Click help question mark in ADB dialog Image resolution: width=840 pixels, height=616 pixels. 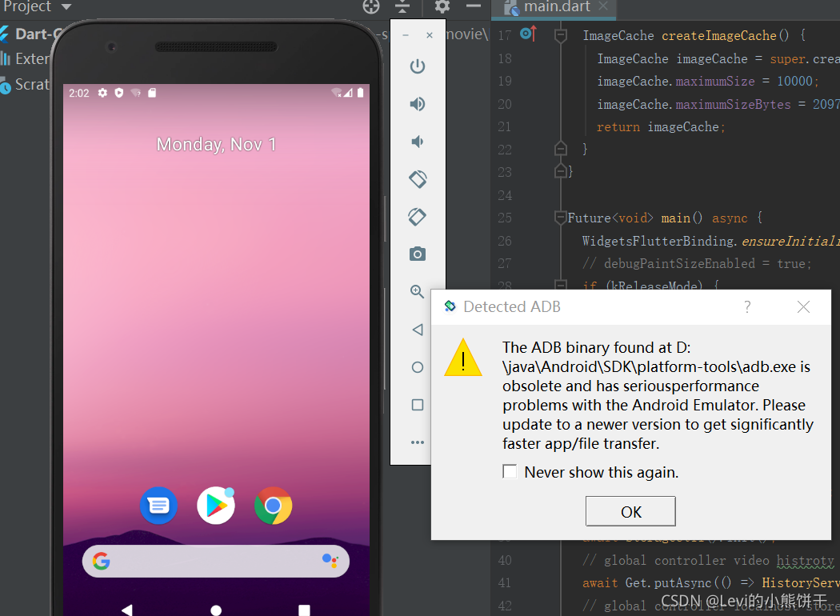click(x=747, y=306)
